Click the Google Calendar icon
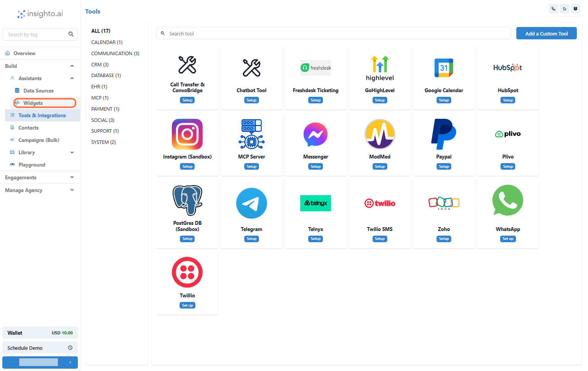This screenshot has width=588, height=371. (x=444, y=68)
